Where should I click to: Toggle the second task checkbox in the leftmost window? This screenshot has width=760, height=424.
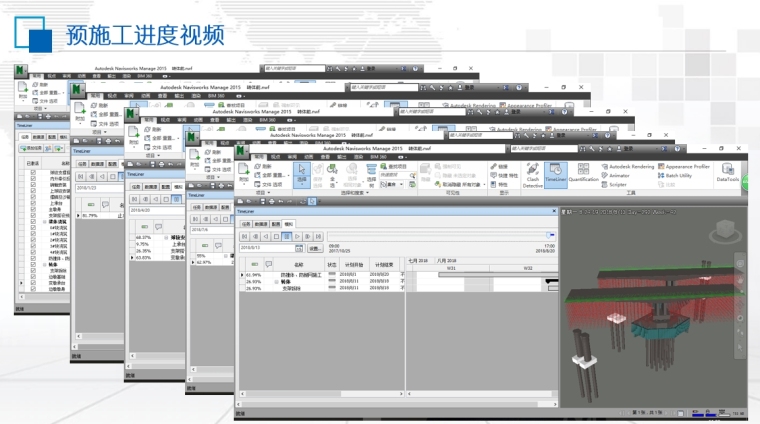[32, 178]
